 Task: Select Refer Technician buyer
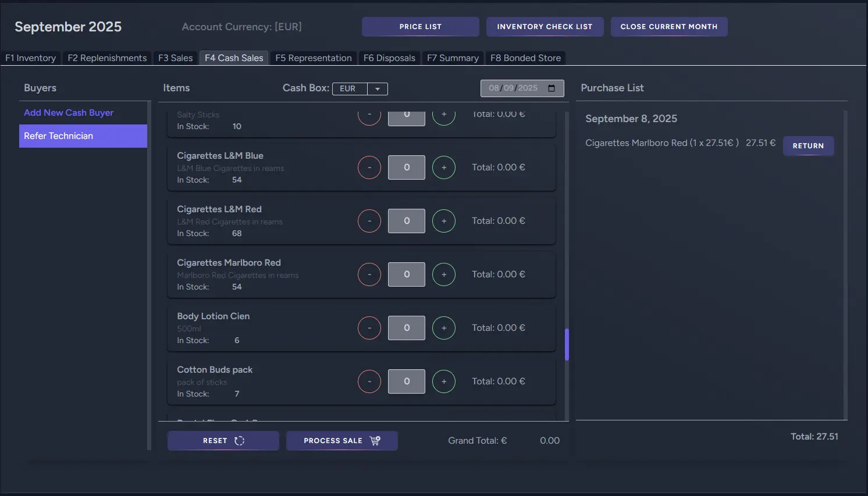[x=83, y=136]
